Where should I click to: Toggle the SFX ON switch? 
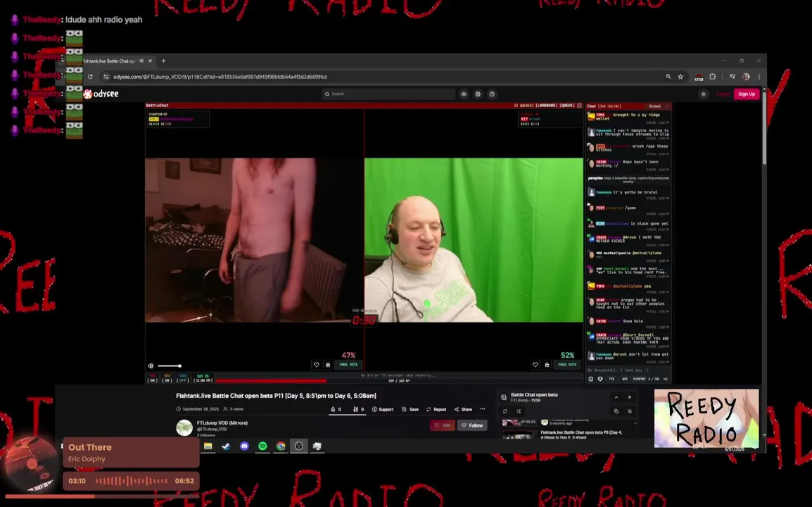(167, 378)
